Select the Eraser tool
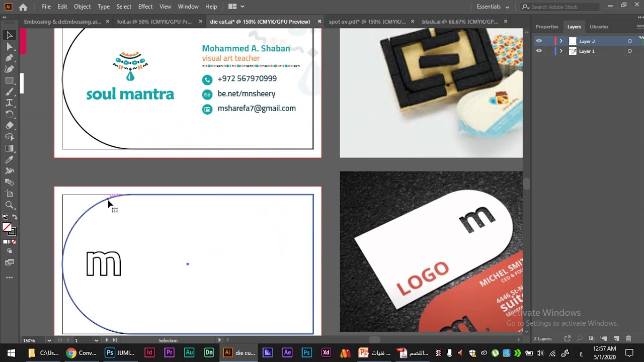 click(10, 126)
